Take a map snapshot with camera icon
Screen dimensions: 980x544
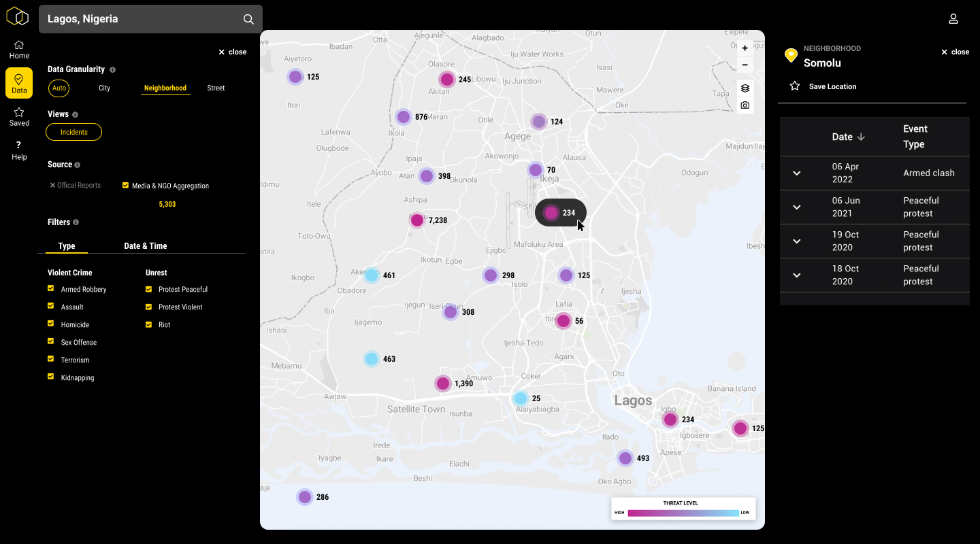(x=745, y=105)
